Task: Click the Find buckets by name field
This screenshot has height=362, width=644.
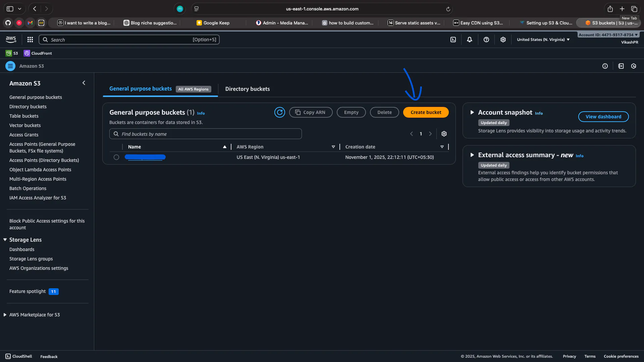Action: 205,134
